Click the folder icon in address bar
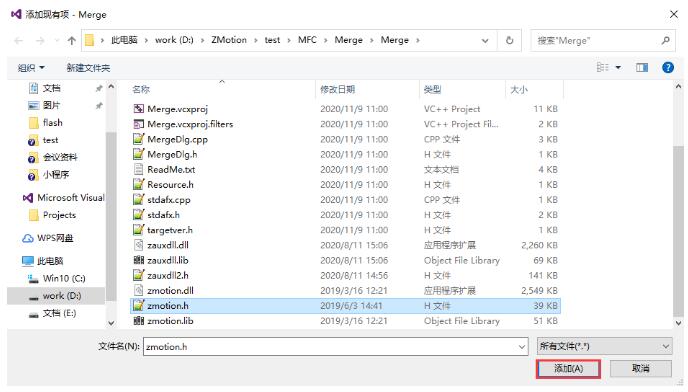The image size is (688, 392). pos(90,40)
